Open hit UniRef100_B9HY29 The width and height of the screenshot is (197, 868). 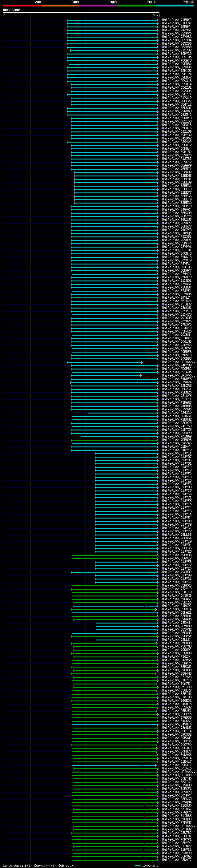177,54
